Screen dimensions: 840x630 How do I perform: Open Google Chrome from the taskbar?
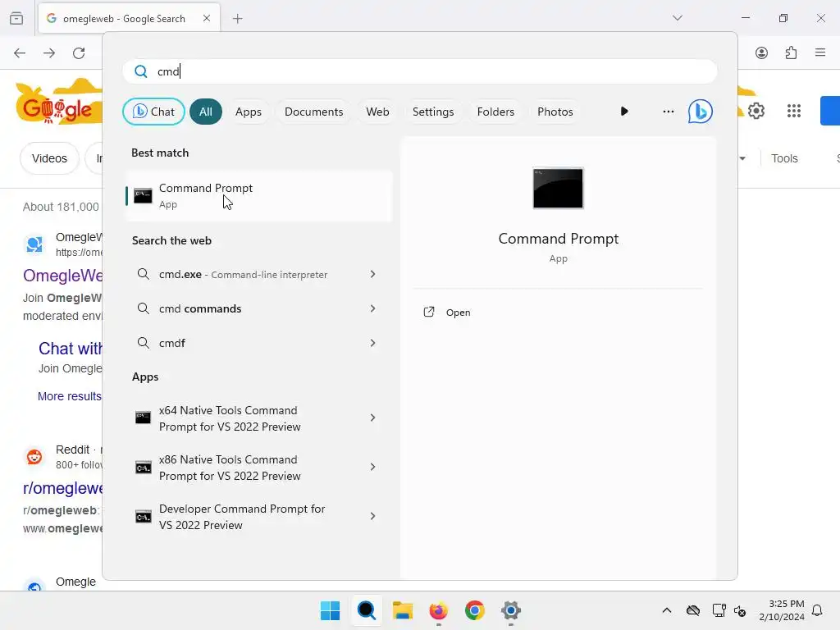(475, 610)
